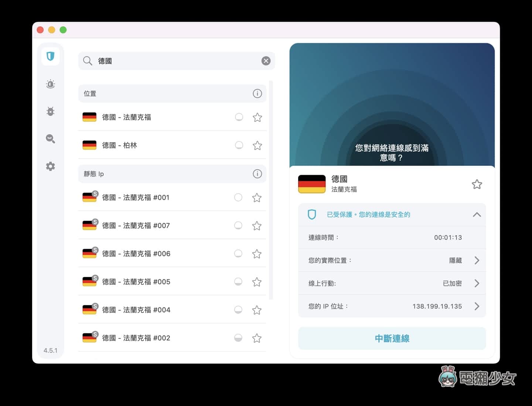Click info icon beside 靜態 Ip header
Image resolution: width=532 pixels, height=406 pixels.
point(257,174)
